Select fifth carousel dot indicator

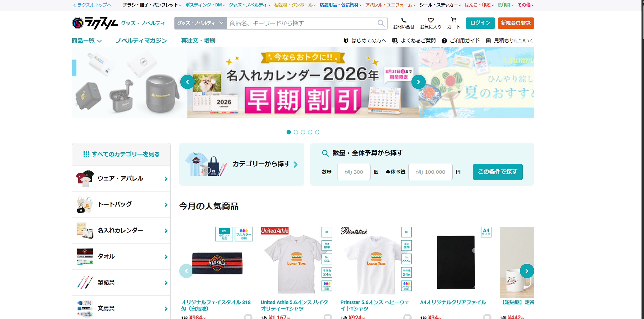click(x=317, y=132)
